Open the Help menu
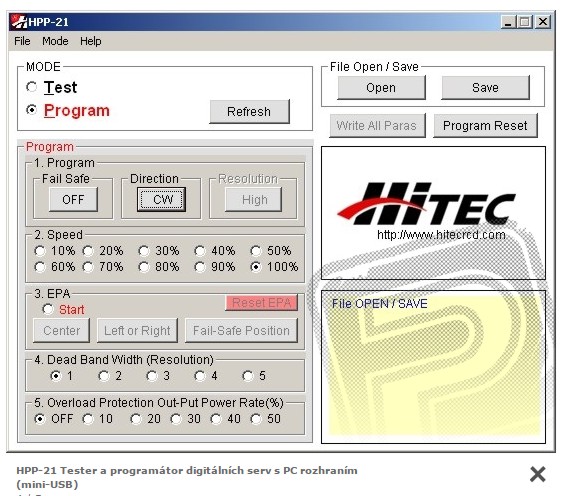The image size is (563, 496). tap(90, 41)
